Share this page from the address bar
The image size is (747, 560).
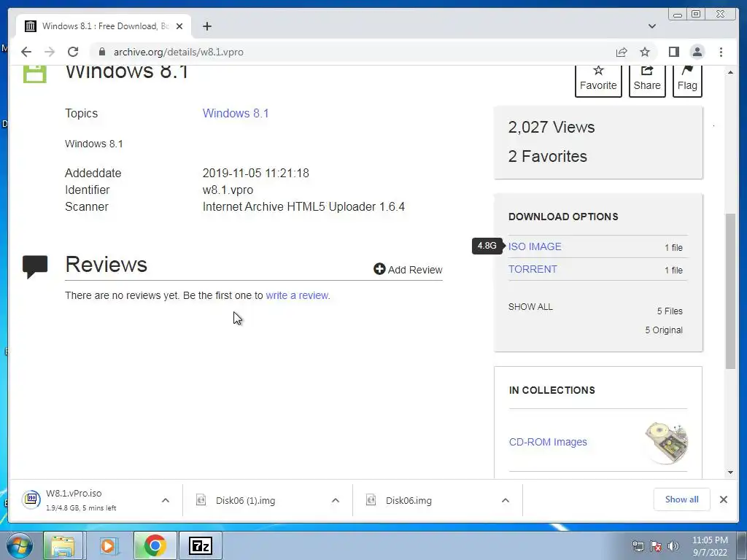(x=622, y=52)
